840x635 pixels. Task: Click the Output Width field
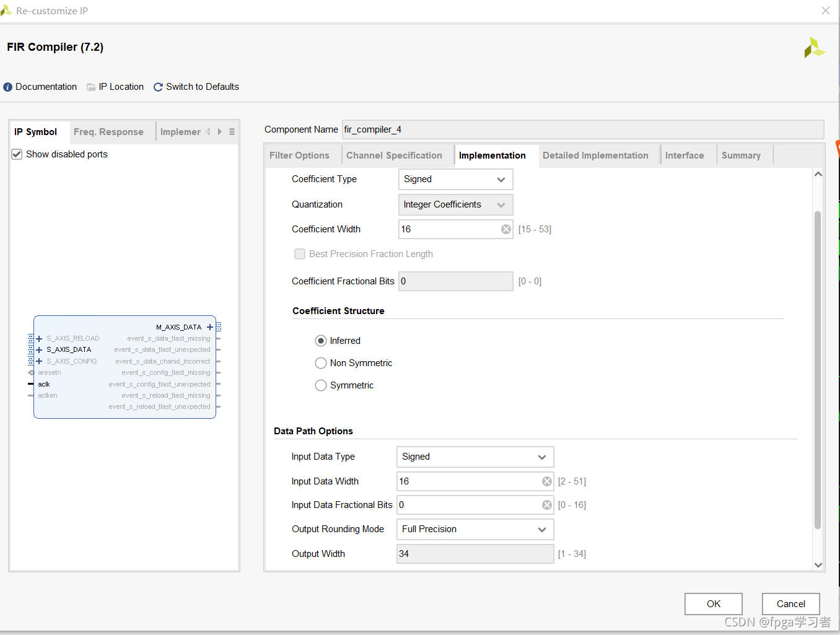[x=475, y=554]
